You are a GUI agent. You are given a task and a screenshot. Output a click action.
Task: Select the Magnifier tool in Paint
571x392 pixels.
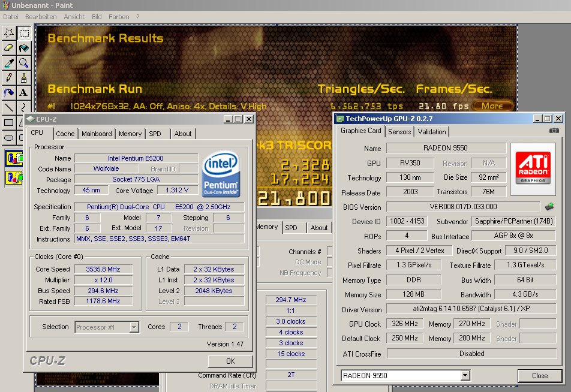click(24, 63)
